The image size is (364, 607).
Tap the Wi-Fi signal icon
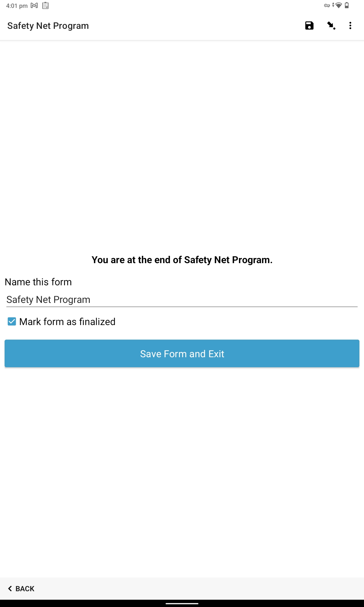click(339, 5)
